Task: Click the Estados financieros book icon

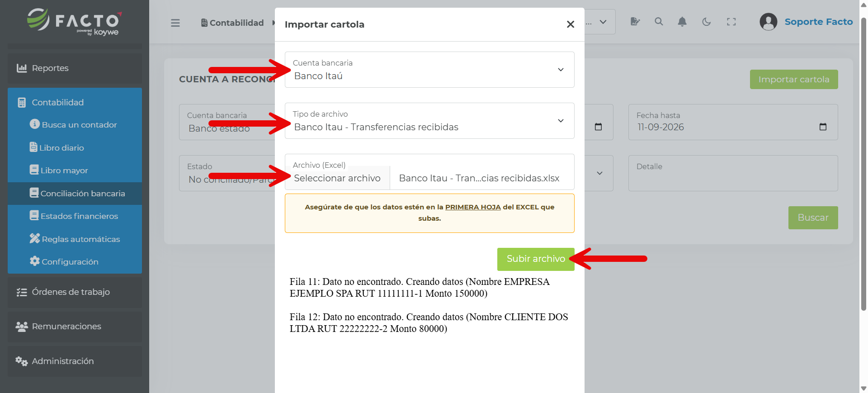Action: pos(34,215)
